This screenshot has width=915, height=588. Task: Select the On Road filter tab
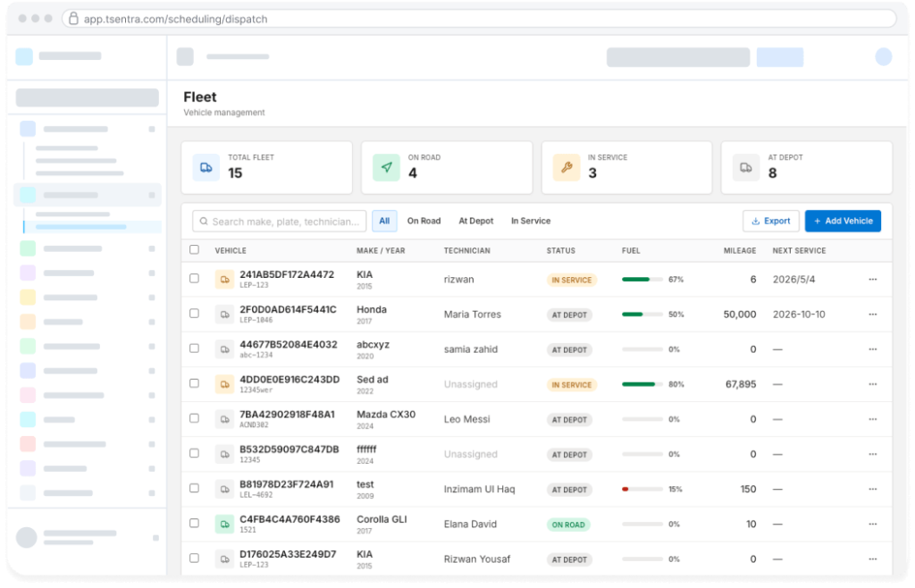424,221
